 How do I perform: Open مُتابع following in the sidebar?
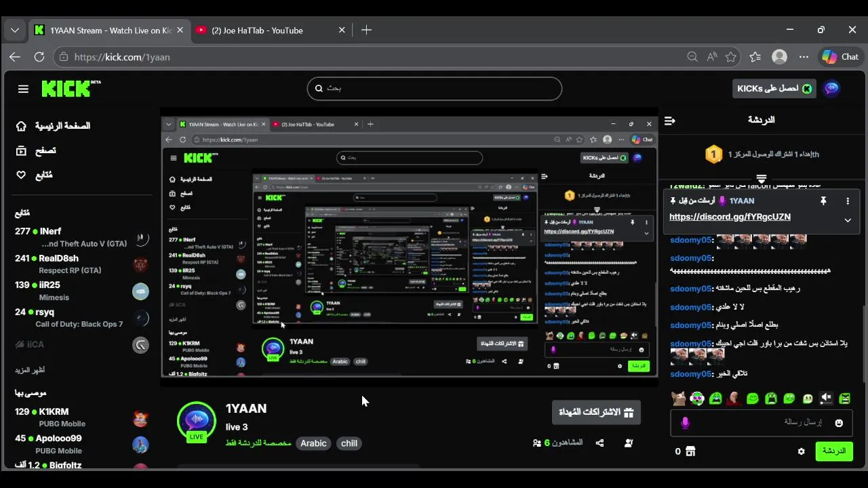tap(35, 175)
